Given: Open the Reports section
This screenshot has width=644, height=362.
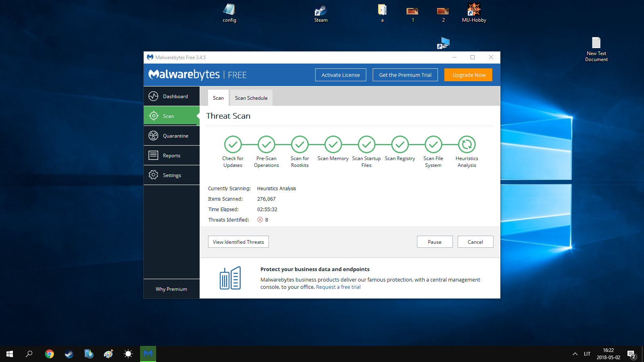Looking at the screenshot, I should (x=171, y=155).
